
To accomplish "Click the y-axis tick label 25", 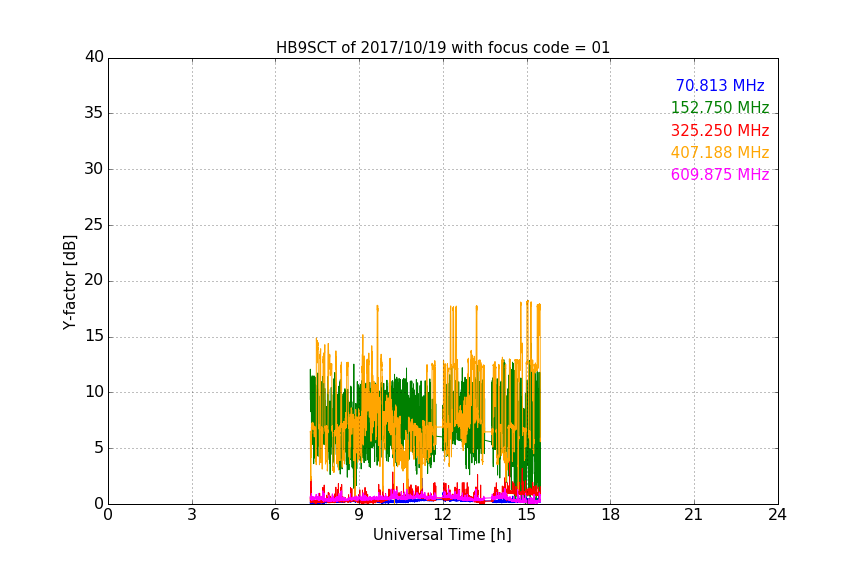I will [x=94, y=225].
